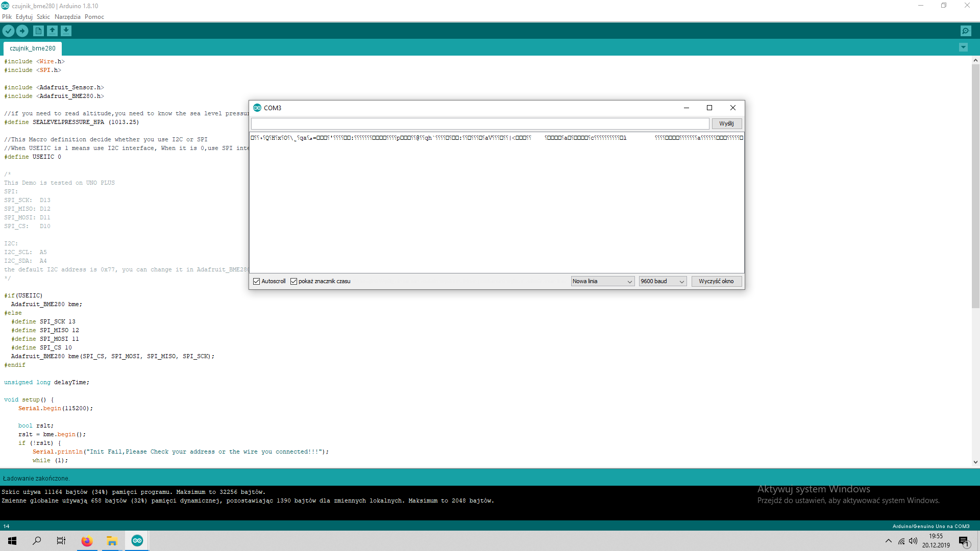Open the Edytuj menu
Image resolution: width=980 pixels, height=551 pixels.
(24, 17)
